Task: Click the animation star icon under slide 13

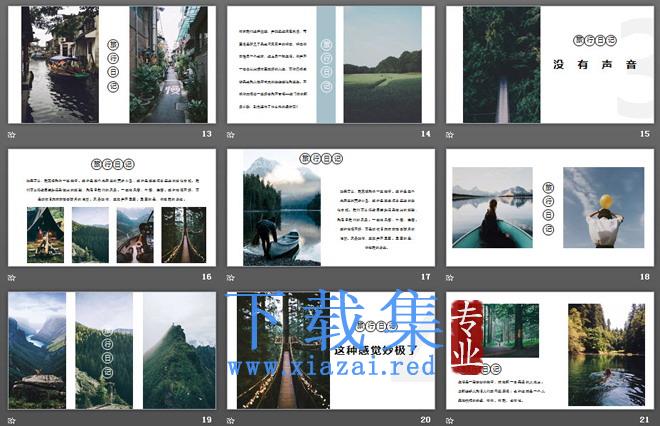Action: (12, 135)
